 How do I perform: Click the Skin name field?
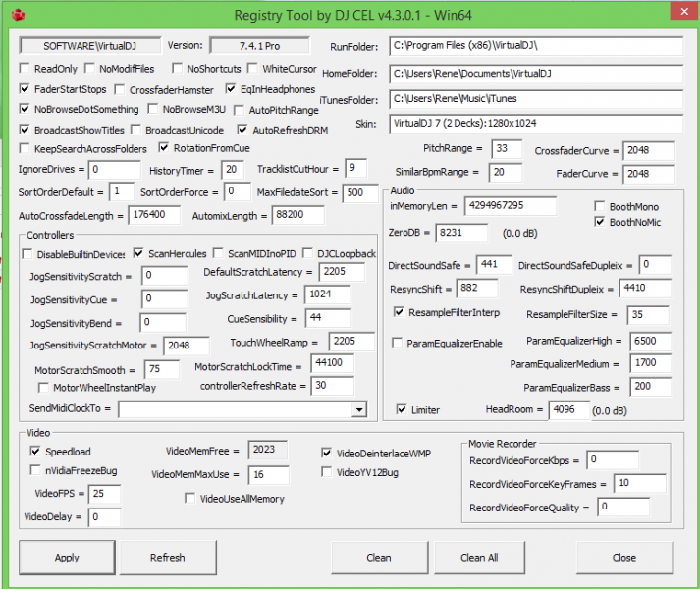pyautogui.click(x=536, y=124)
